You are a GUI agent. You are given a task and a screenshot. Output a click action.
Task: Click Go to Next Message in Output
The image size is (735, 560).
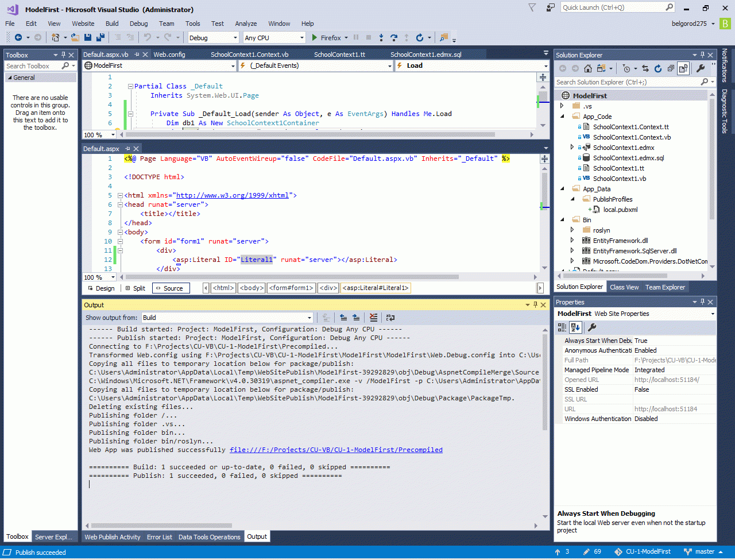point(356,317)
